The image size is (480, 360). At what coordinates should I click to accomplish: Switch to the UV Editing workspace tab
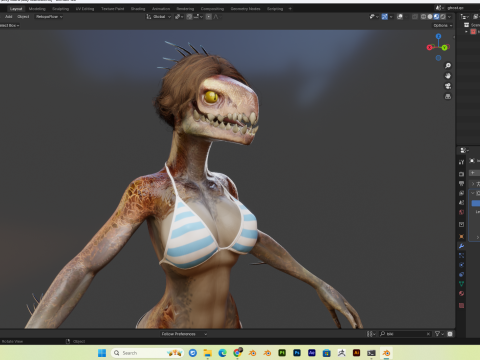[85, 9]
